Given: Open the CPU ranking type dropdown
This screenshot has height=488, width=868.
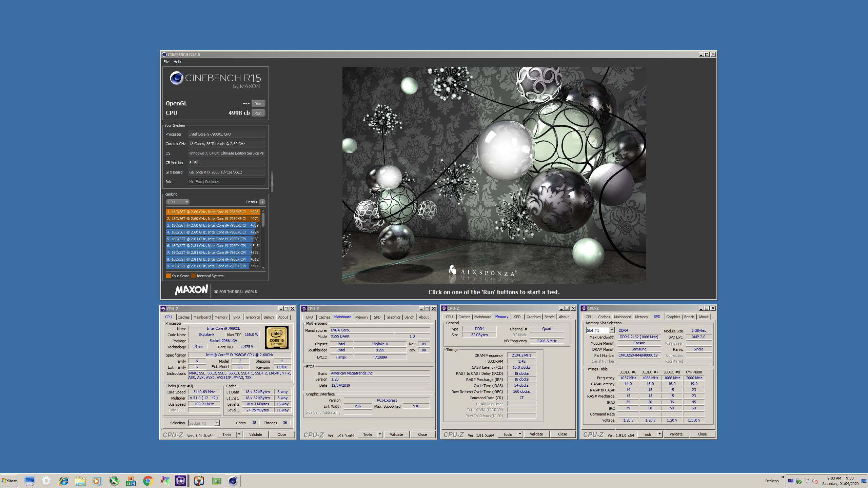Looking at the screenshot, I should click(177, 202).
